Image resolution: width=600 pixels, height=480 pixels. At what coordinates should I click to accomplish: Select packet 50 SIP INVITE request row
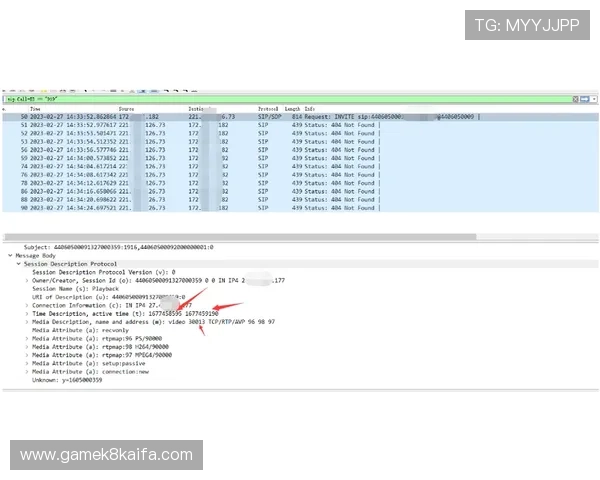[x=300, y=117]
